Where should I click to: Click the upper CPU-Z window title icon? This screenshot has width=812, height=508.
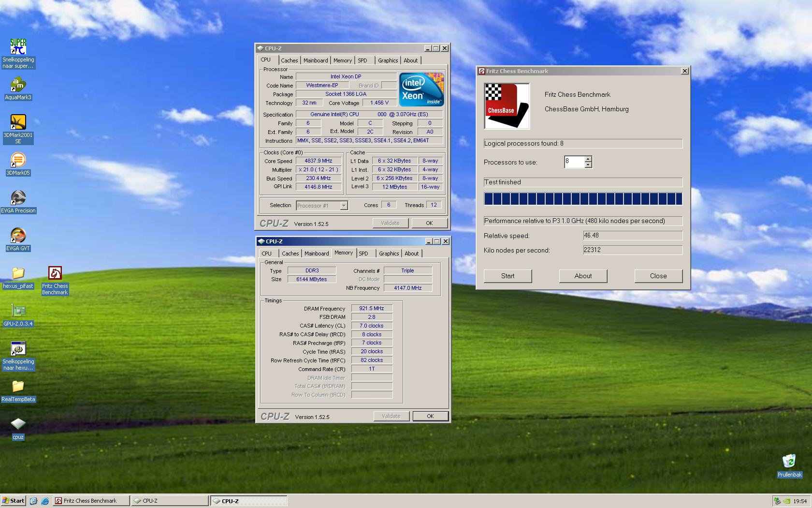tap(260, 48)
